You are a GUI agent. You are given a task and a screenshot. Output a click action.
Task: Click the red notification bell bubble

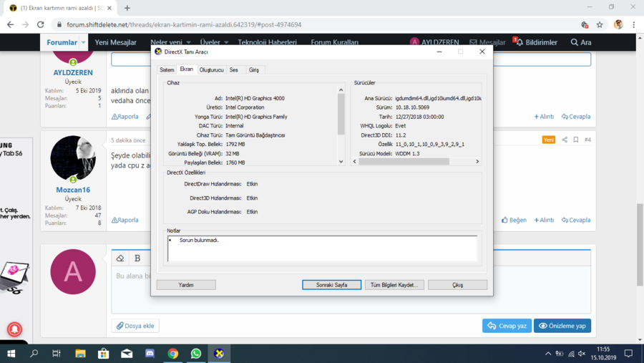click(14, 329)
